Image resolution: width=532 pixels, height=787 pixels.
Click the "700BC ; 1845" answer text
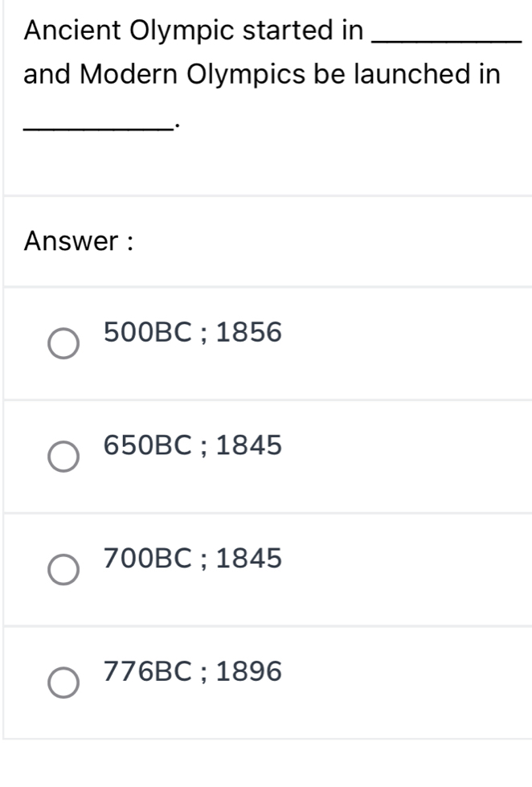pyautogui.click(x=193, y=557)
